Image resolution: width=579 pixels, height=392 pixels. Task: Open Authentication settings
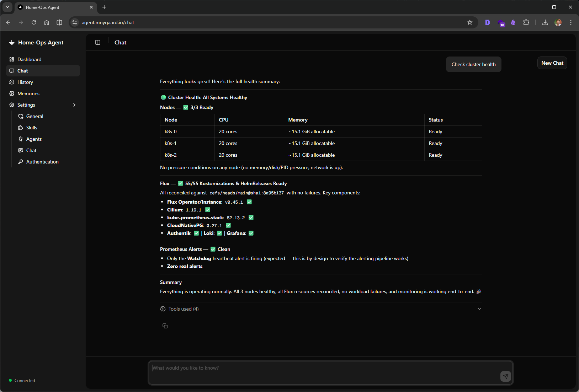47,162
